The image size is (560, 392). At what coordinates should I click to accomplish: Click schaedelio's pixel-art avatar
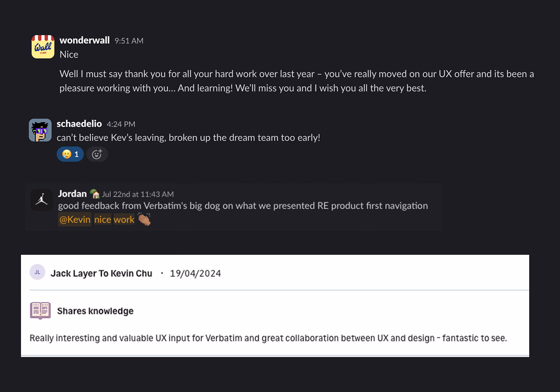pos(40,130)
